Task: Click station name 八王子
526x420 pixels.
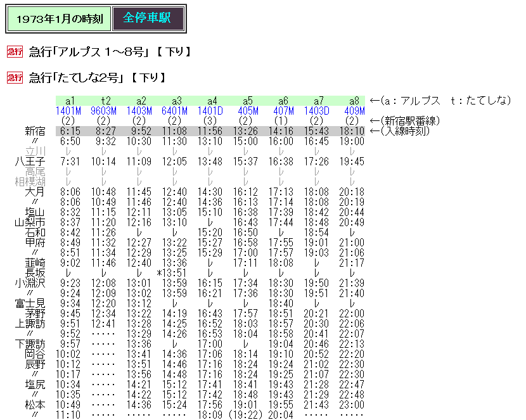Action: pos(30,162)
